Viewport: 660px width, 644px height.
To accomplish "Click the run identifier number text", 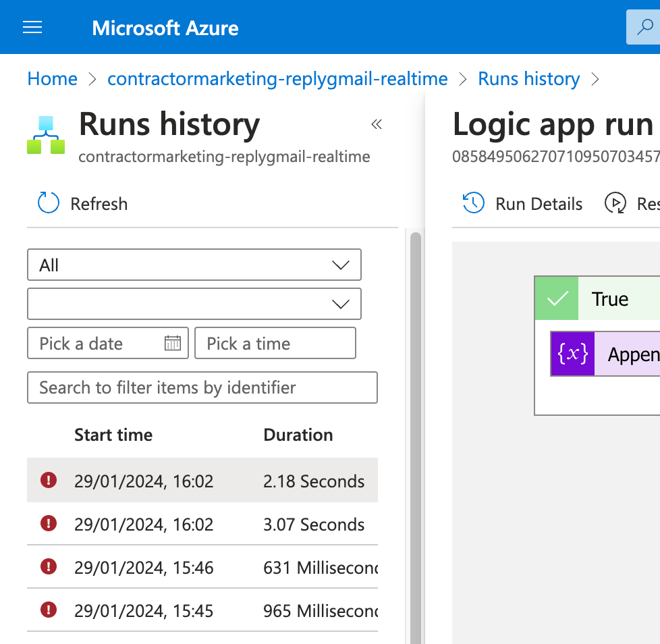I will pos(555,156).
